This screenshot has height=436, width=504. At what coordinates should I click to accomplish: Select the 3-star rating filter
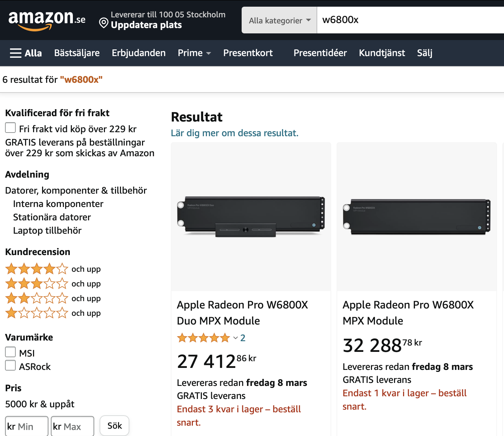point(37,283)
